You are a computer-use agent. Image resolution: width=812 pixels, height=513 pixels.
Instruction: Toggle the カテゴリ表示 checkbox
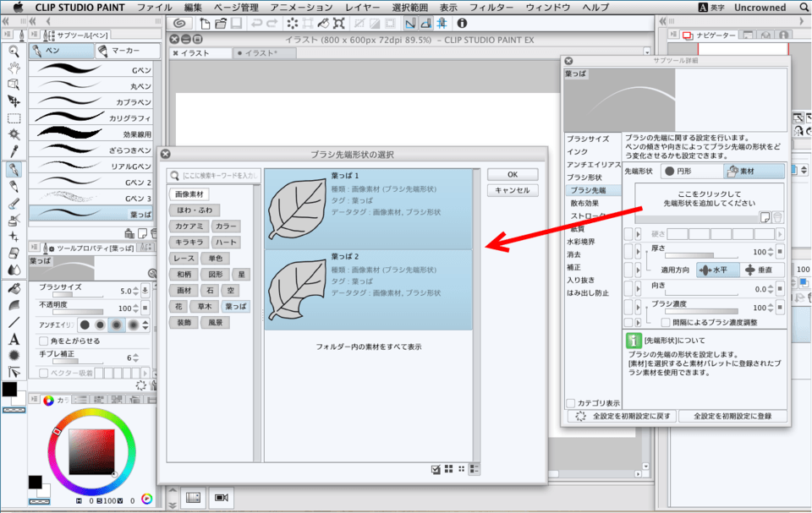(x=571, y=403)
